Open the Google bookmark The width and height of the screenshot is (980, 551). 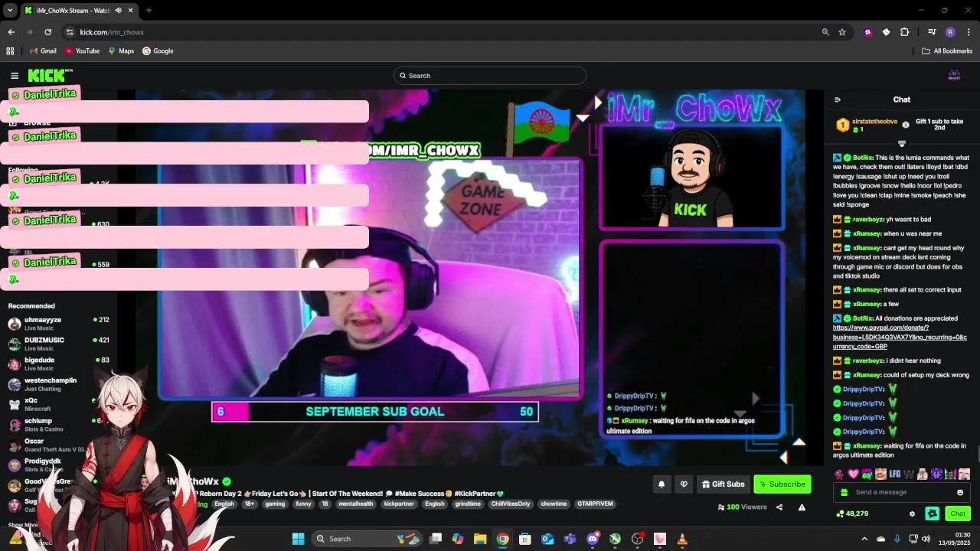pyautogui.click(x=158, y=51)
